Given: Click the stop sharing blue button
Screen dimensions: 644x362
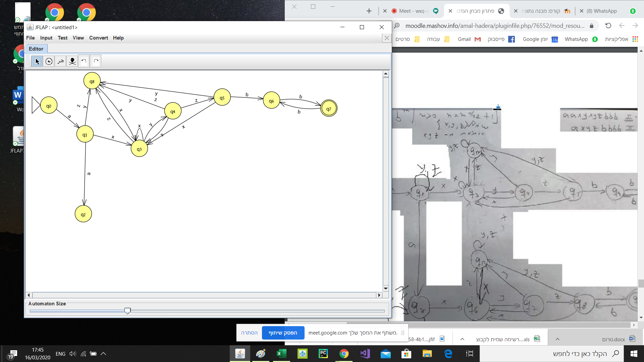Looking at the screenshot, I should pos(283,333).
